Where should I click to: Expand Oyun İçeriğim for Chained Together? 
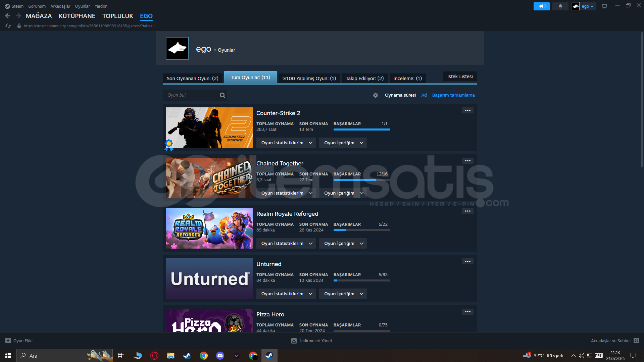click(x=343, y=193)
